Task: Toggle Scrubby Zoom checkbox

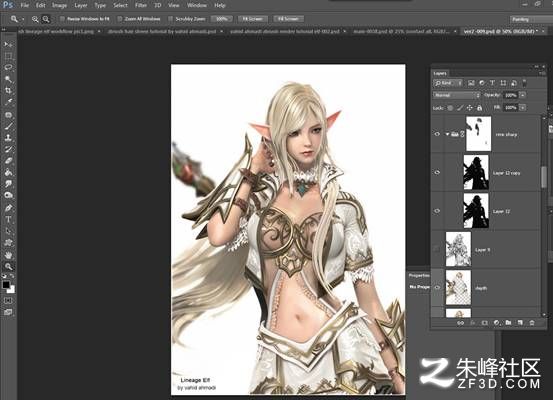Action: 171,19
